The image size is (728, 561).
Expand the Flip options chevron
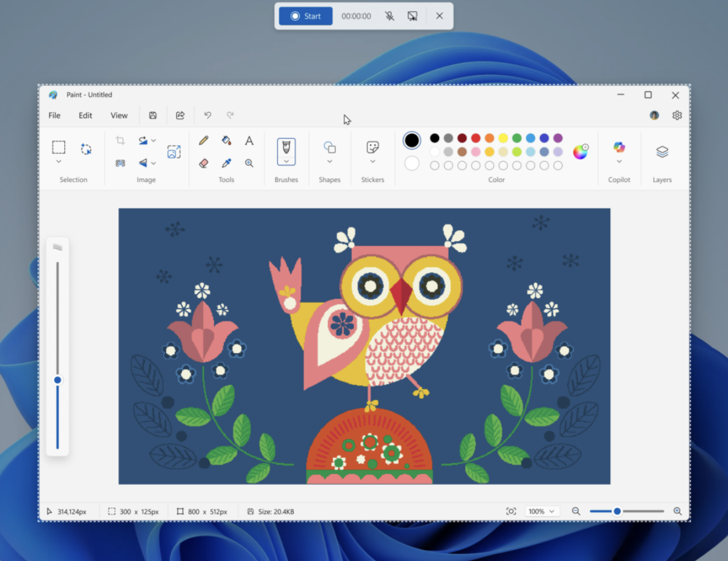(153, 163)
